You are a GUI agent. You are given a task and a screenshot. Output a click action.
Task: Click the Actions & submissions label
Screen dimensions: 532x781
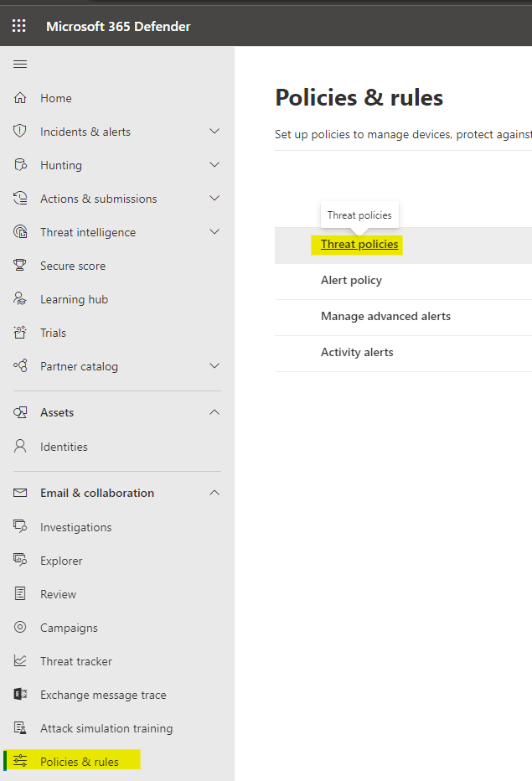pyautogui.click(x=99, y=199)
